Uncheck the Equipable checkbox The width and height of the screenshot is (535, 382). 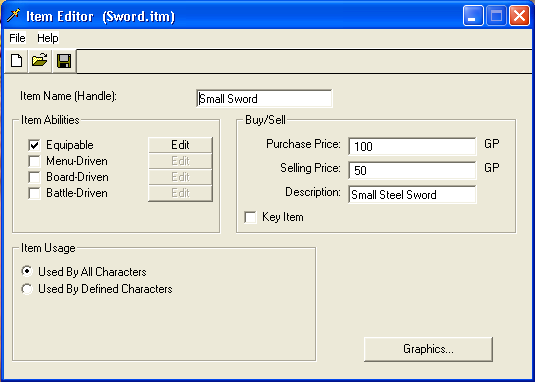click(x=34, y=145)
